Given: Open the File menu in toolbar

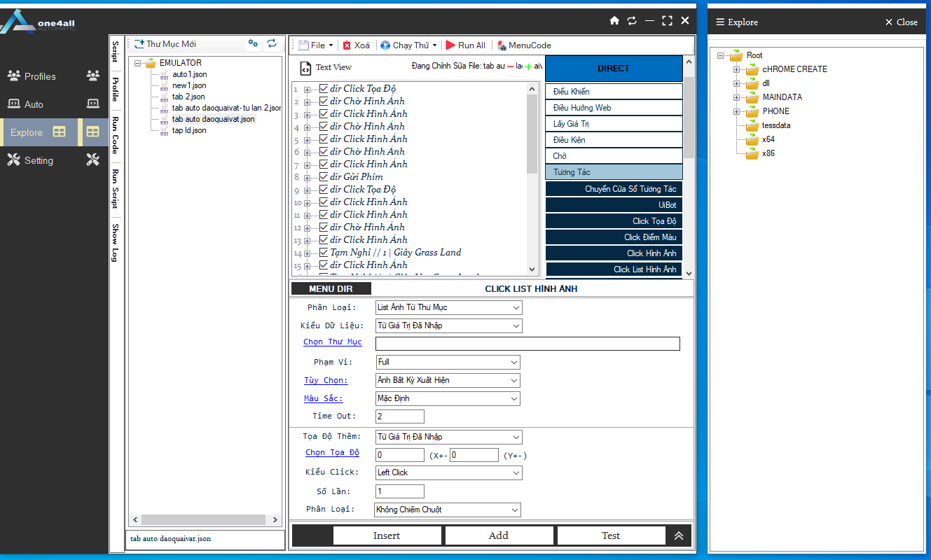Looking at the screenshot, I should (x=316, y=45).
